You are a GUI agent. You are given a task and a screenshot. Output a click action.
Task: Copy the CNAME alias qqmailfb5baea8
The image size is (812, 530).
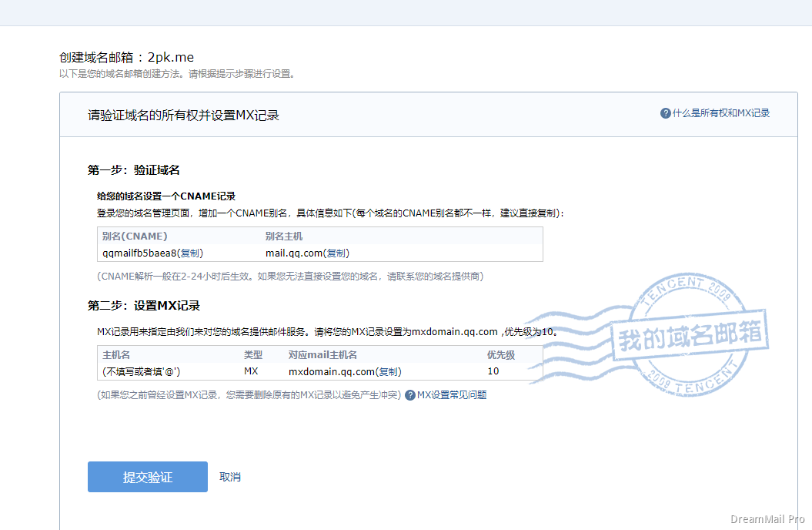(x=190, y=253)
